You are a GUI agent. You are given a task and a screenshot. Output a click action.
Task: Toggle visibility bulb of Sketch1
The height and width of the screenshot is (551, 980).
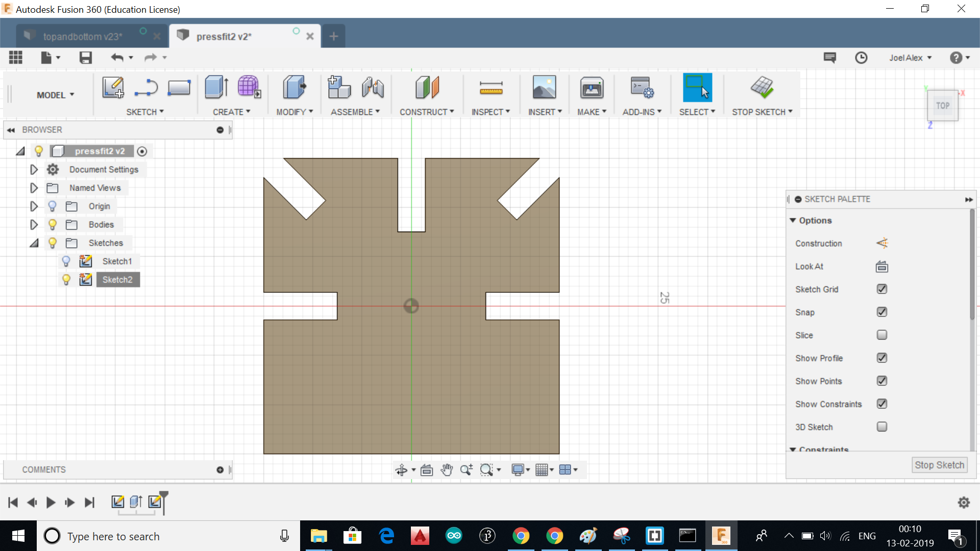click(x=66, y=261)
